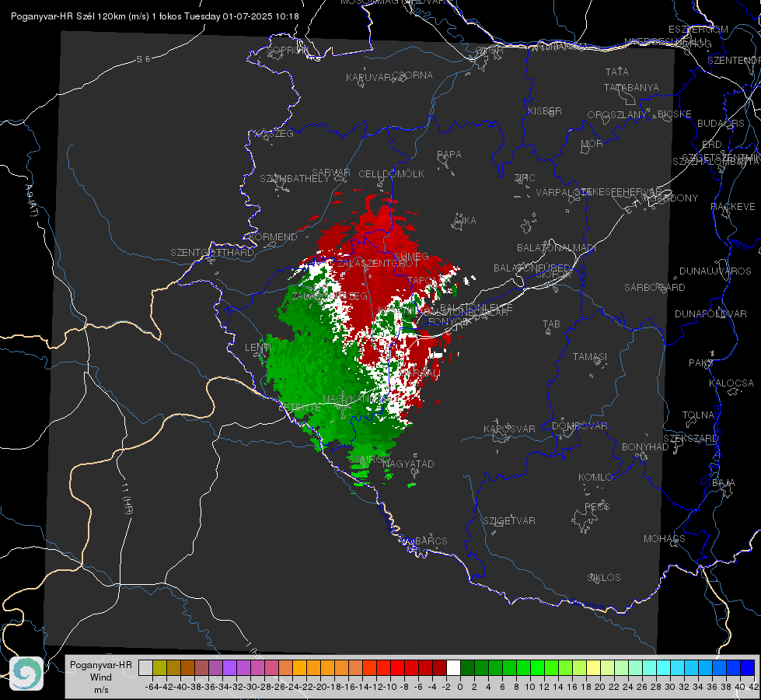The image size is (761, 700).
Task: Click the TOLNA city label
Action: coord(698,415)
